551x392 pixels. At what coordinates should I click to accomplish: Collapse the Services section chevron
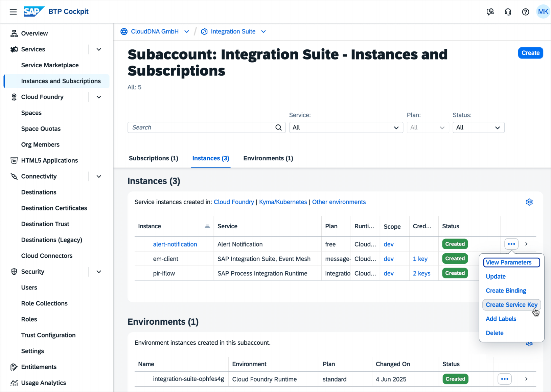point(99,49)
